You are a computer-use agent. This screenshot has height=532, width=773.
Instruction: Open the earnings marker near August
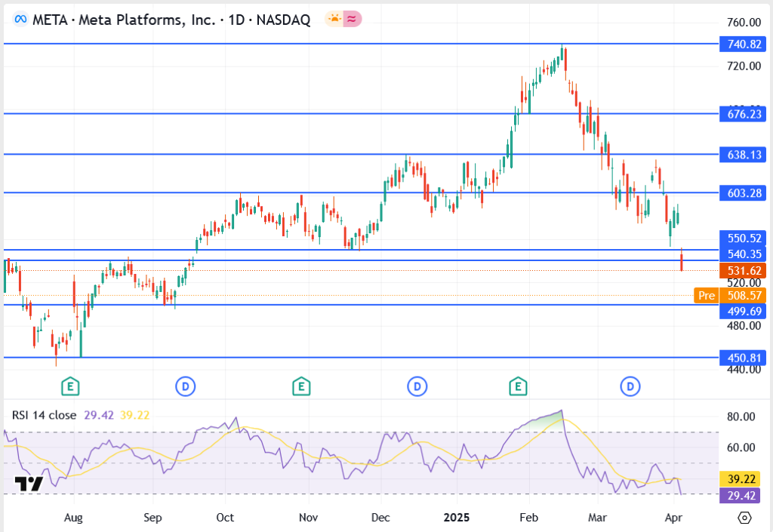70,386
